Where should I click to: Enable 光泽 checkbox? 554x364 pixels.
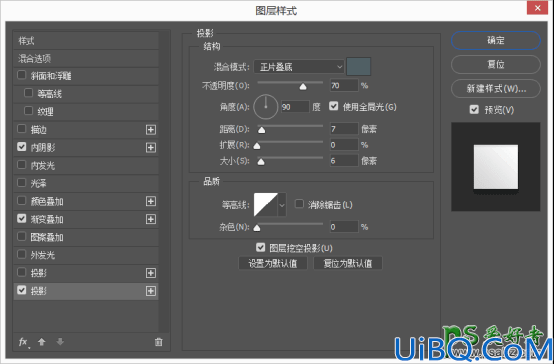click(x=22, y=183)
